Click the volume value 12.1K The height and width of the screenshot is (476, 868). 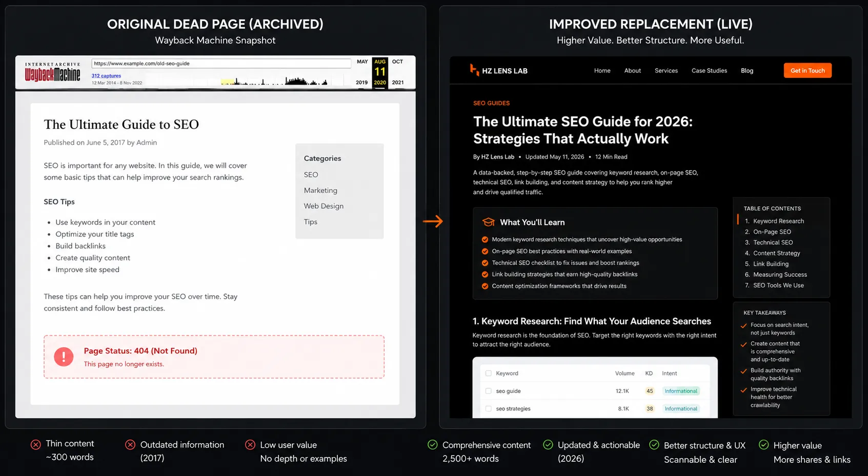622,391
